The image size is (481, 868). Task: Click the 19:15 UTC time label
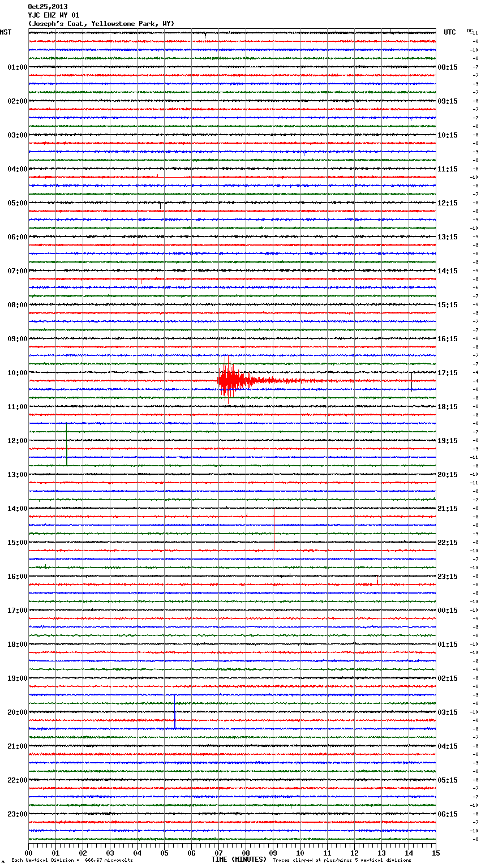[448, 441]
